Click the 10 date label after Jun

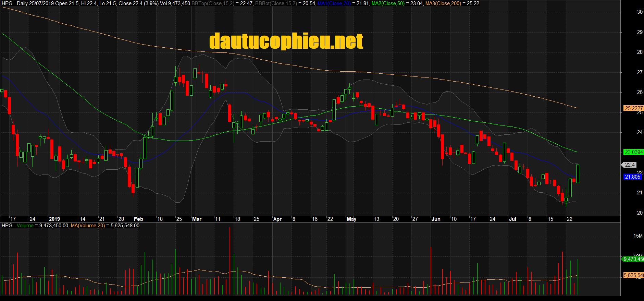click(x=454, y=219)
